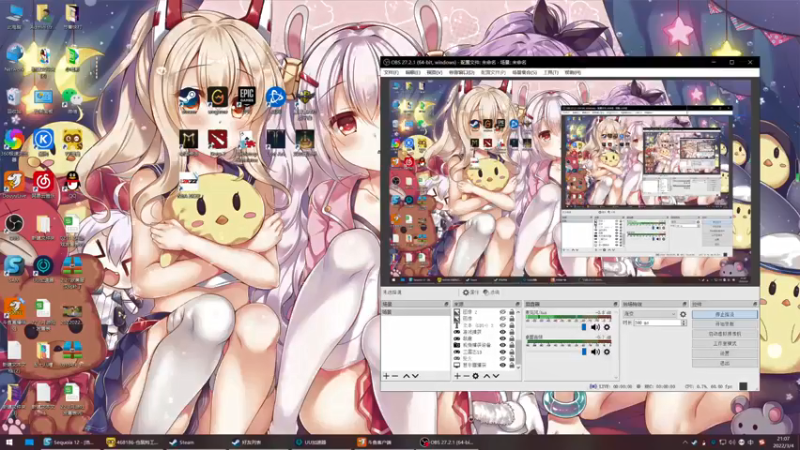This screenshot has width=800, height=450.
Task: Expand audio mixer bottom-right down arrow
Action: tap(616, 378)
